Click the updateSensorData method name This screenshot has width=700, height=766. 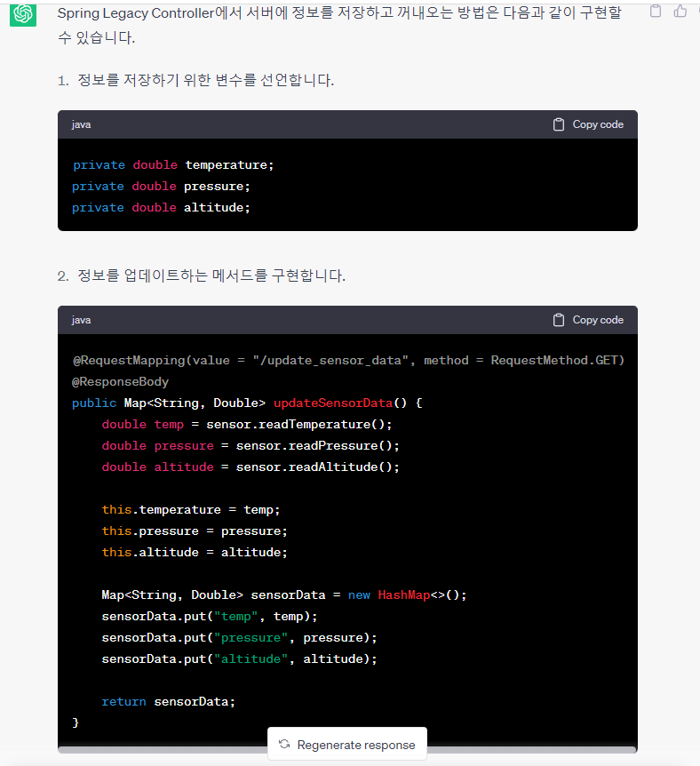click(333, 403)
